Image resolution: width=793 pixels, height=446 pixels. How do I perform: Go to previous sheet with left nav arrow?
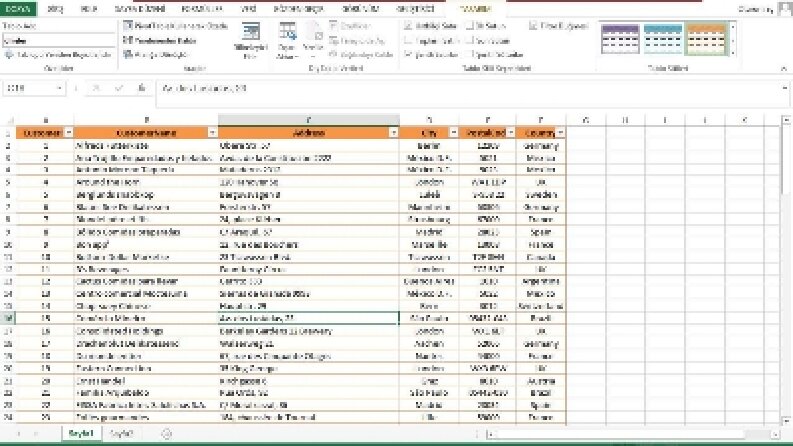pos(19,433)
